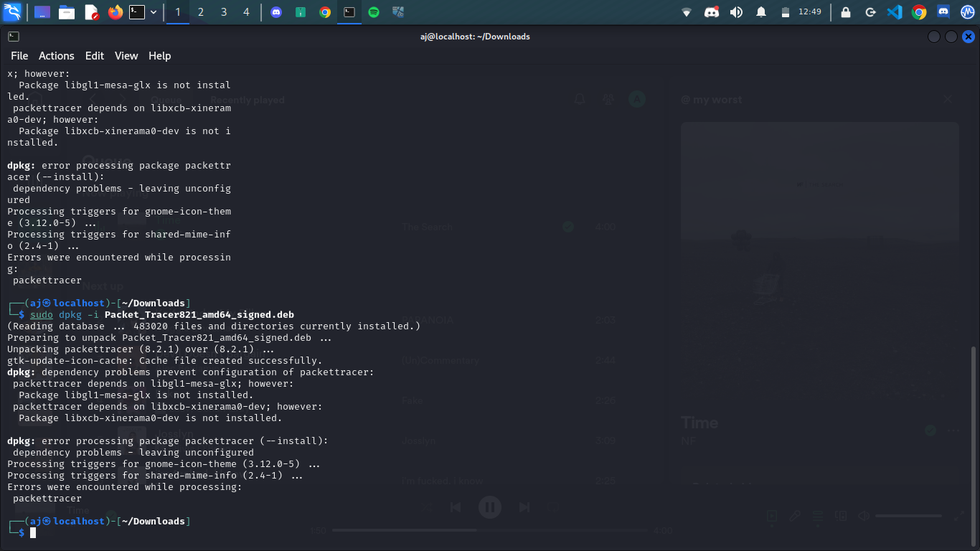Click the volume speaker tray icon
This screenshot has height=551, width=980.
(x=736, y=12)
